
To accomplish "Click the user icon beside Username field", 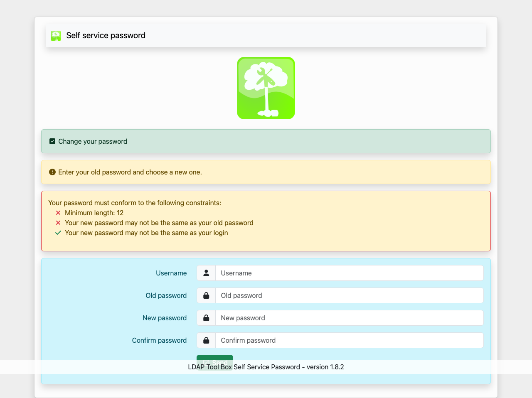I will [x=206, y=273].
